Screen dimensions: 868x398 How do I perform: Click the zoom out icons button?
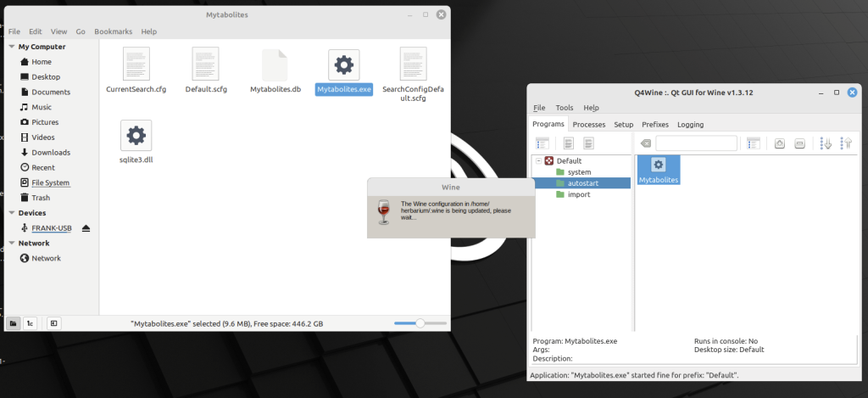pyautogui.click(x=799, y=143)
